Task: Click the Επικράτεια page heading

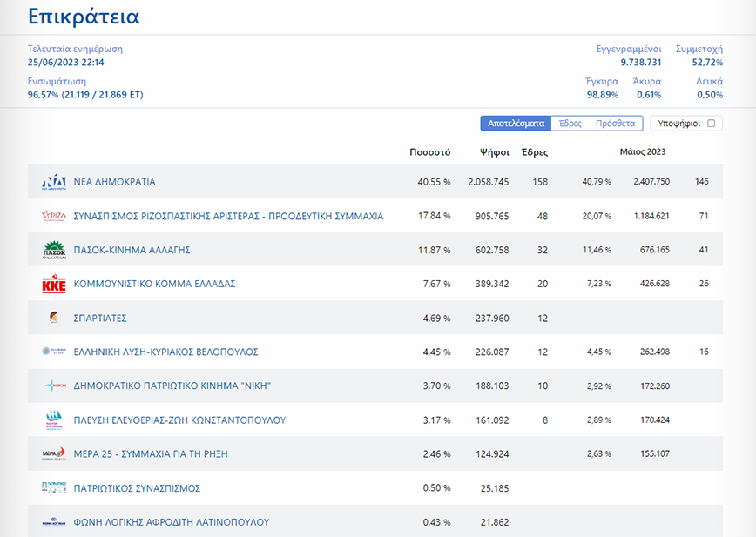Action: coord(84,17)
